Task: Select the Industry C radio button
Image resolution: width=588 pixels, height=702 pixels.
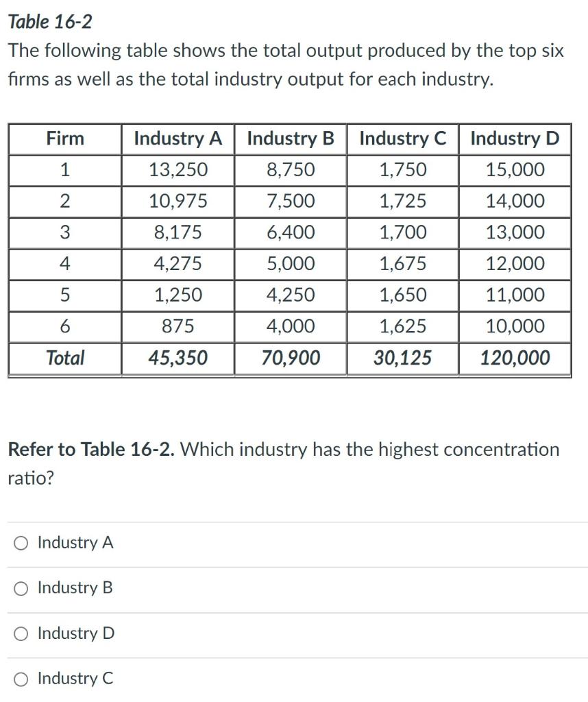Action: coord(21,679)
